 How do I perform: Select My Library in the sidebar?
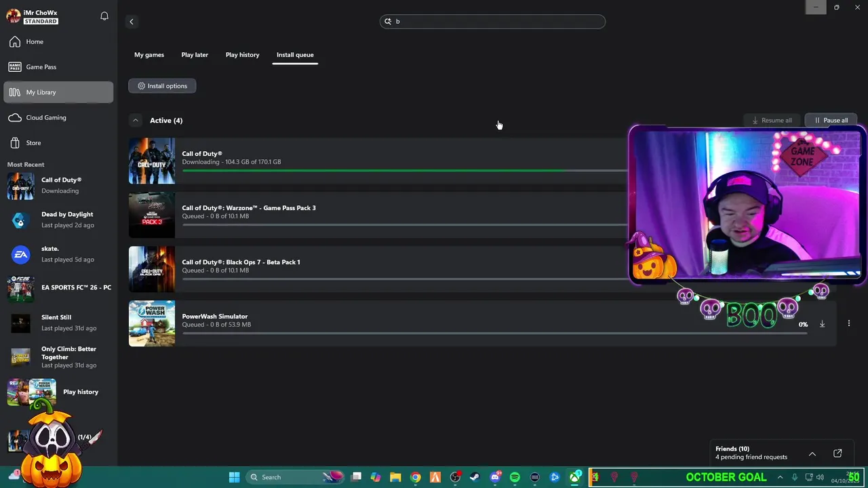pyautogui.click(x=58, y=92)
